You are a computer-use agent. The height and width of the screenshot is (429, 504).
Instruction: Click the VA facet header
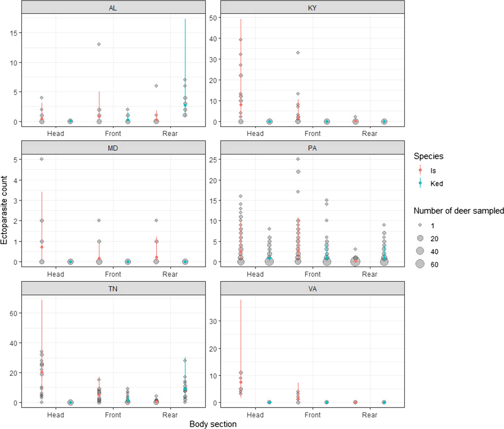[x=312, y=288]
